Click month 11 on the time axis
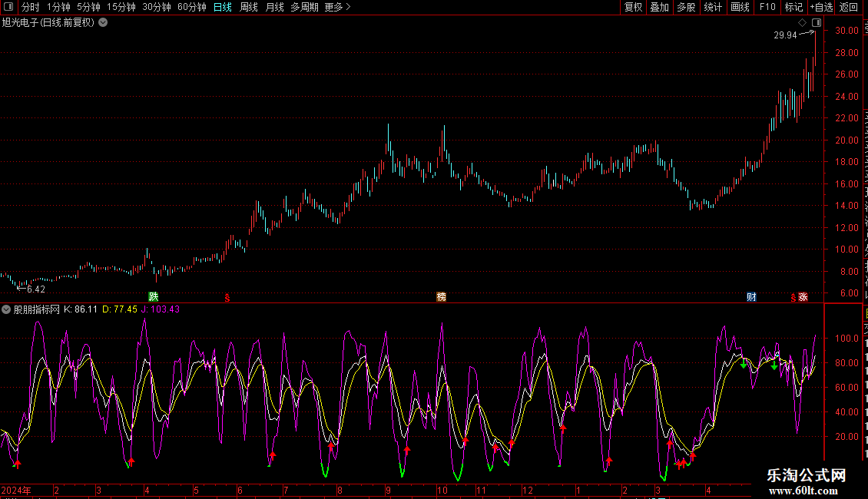Image resolution: width=868 pixels, height=499 pixels. pos(481,491)
